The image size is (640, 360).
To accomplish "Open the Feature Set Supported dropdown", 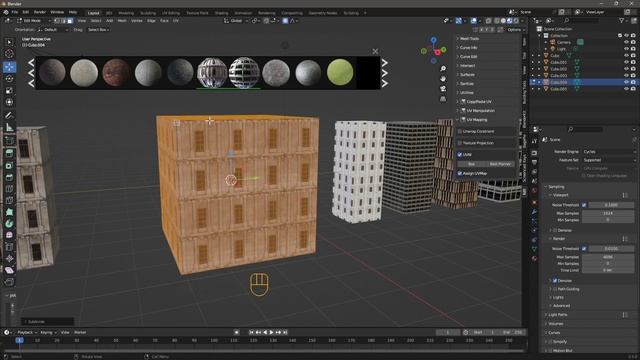I will point(608,160).
